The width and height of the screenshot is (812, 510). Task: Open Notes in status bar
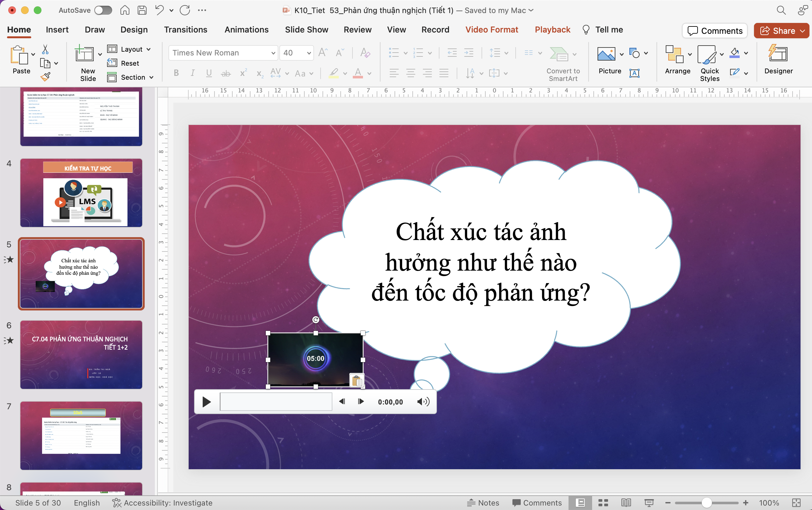tap(483, 503)
